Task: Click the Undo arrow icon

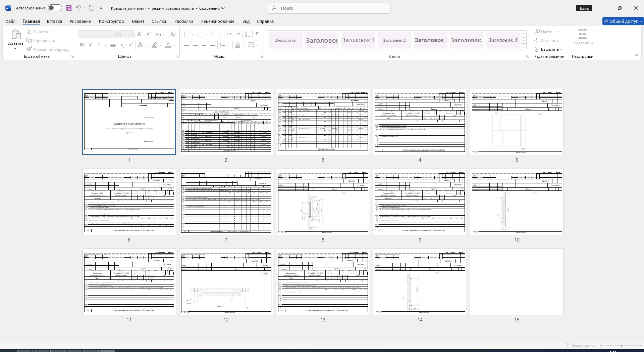Action: [x=78, y=8]
